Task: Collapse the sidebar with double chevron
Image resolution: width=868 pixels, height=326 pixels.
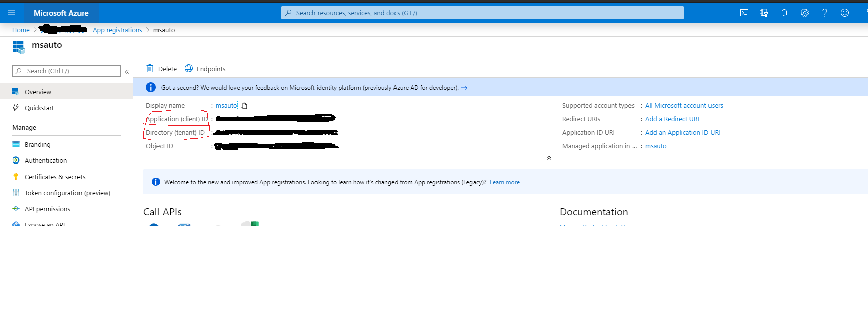Action: tap(127, 71)
